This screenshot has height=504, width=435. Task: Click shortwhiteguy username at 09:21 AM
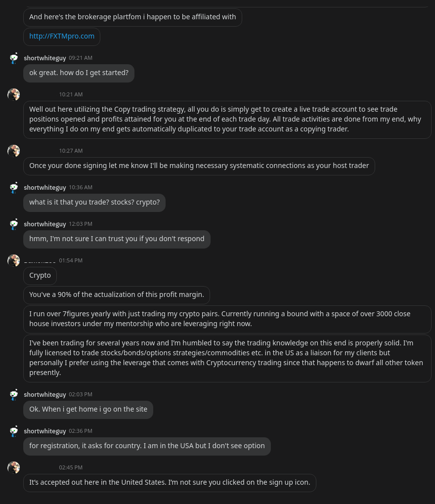coord(45,58)
